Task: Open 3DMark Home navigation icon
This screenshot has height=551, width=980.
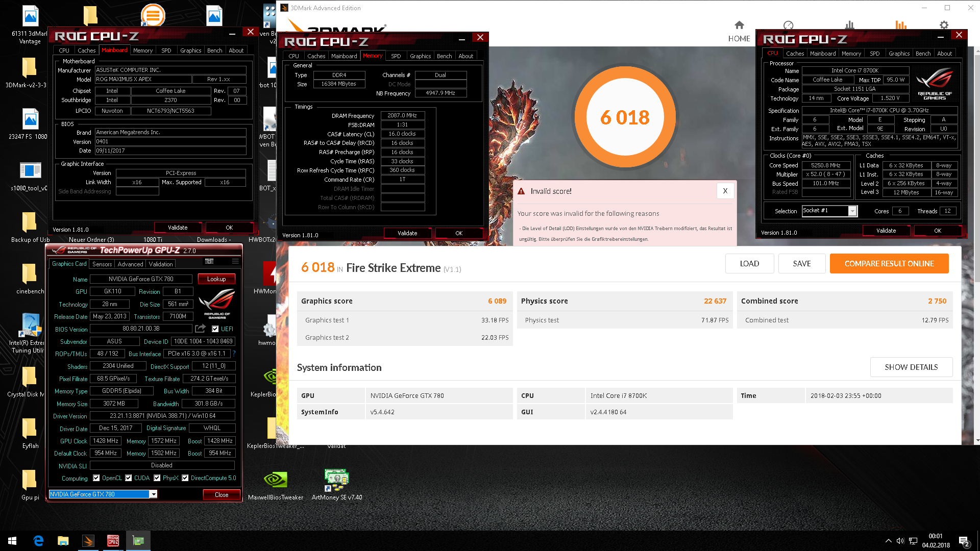Action: point(739,25)
